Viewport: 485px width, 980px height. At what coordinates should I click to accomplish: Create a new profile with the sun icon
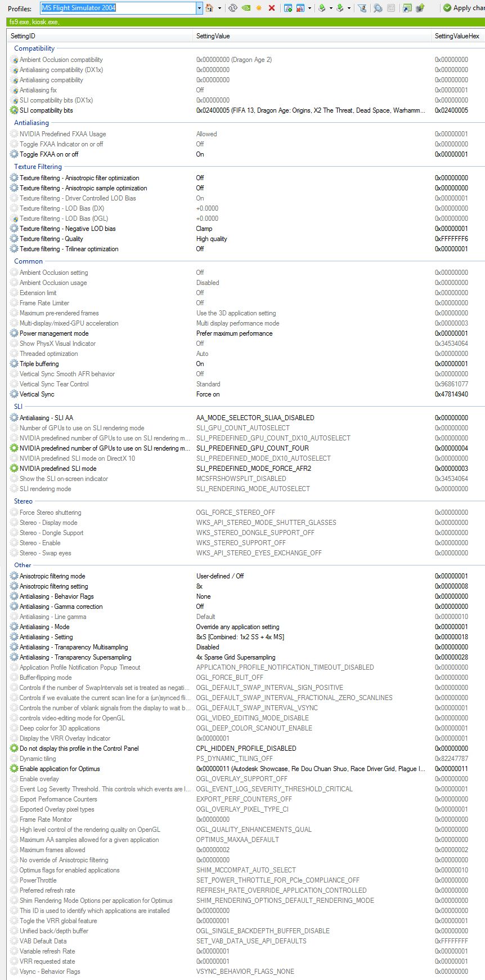coord(259,8)
